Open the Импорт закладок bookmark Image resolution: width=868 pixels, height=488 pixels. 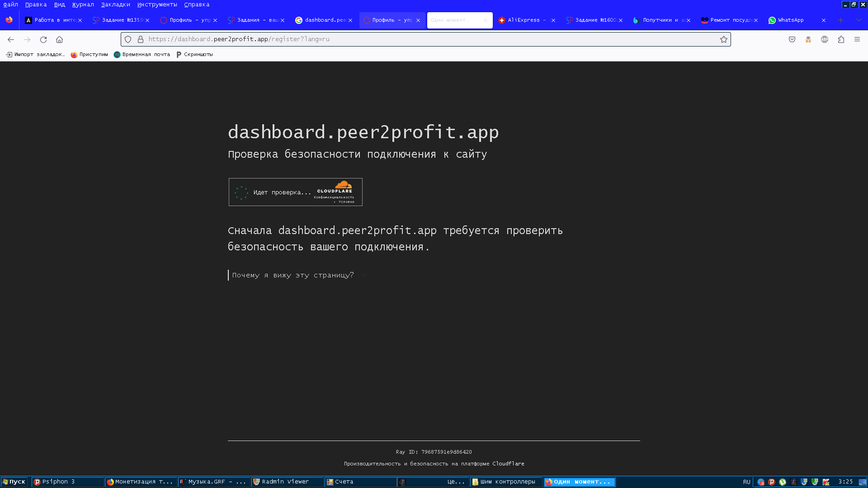tap(35, 54)
